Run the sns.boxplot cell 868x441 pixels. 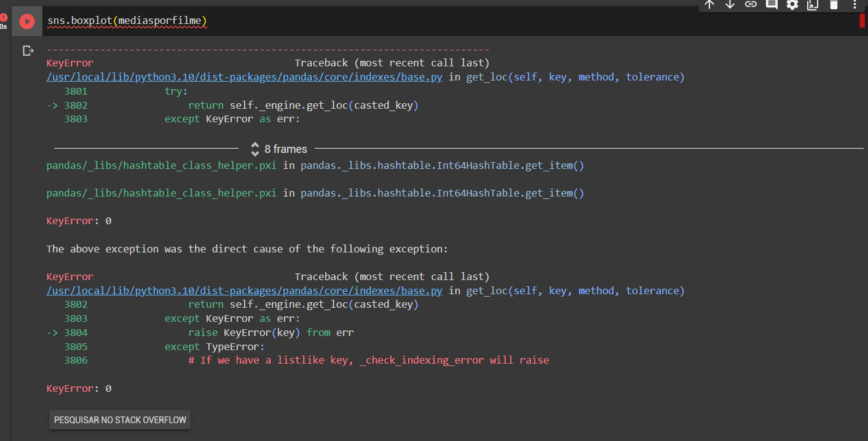(x=26, y=21)
